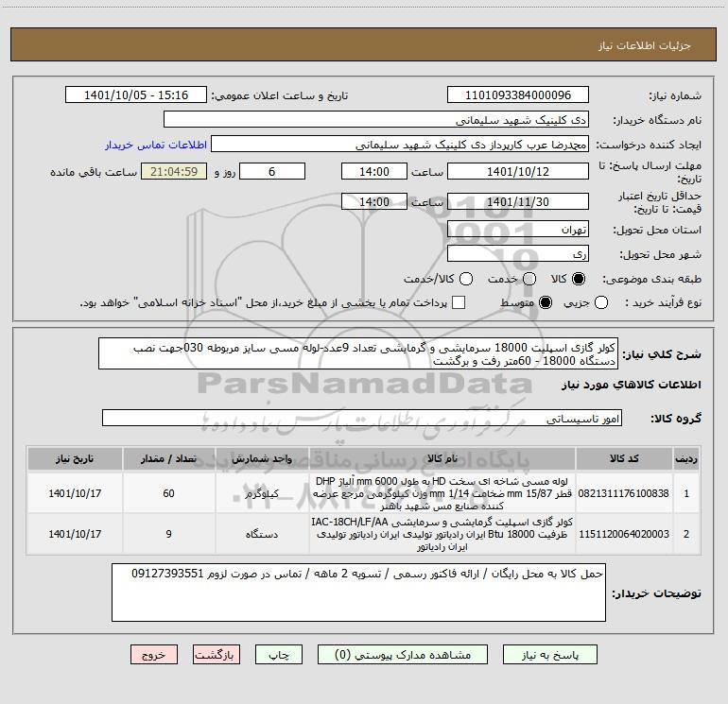Open مشاهده مدارک پیوستی (0) button

point(403,654)
